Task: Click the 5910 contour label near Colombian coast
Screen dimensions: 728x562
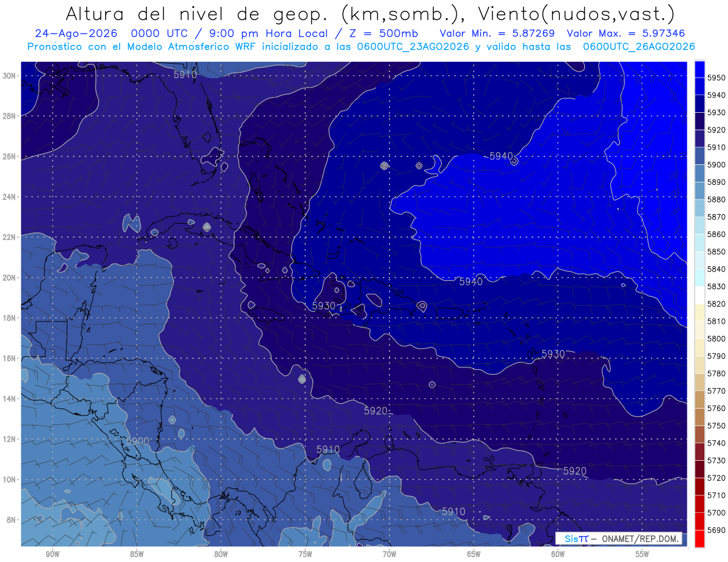Action: pos(328,449)
